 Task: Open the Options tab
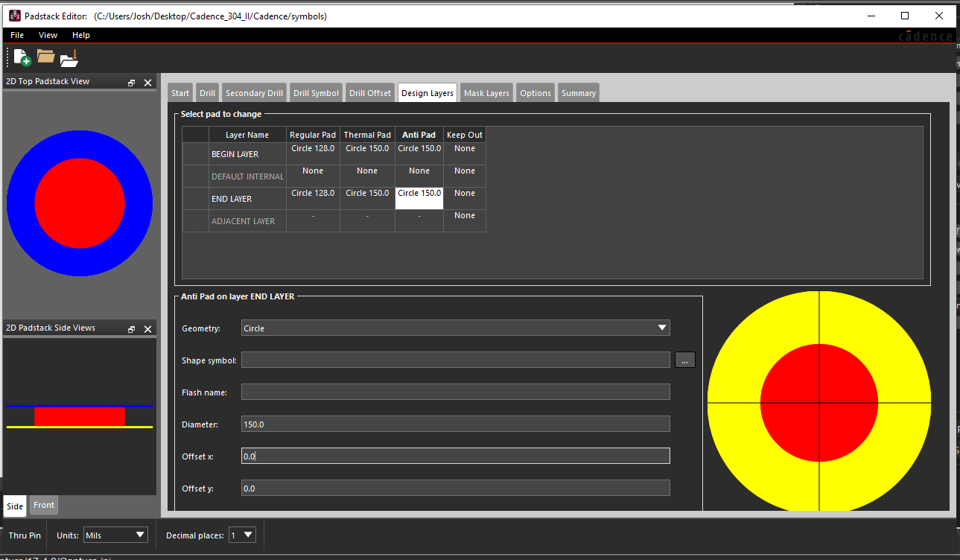coord(535,92)
